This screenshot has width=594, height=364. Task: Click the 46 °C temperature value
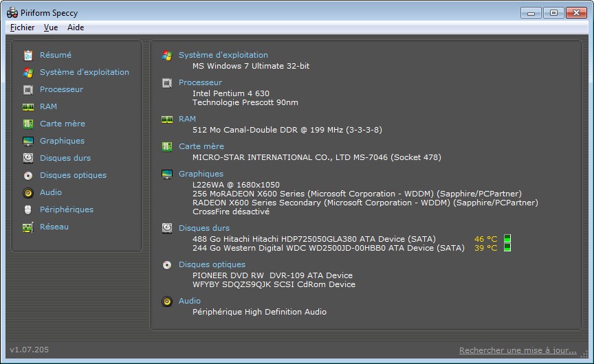[485, 239]
